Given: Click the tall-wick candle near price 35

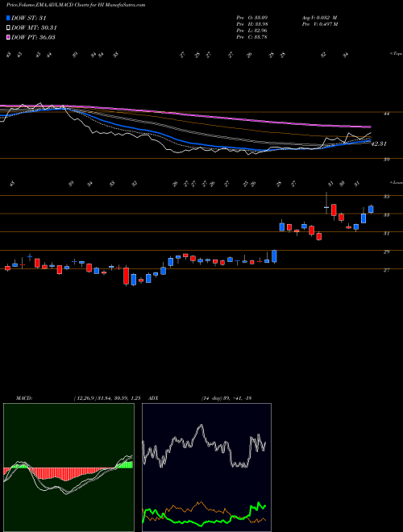Looking at the screenshot, I should tap(326, 203).
